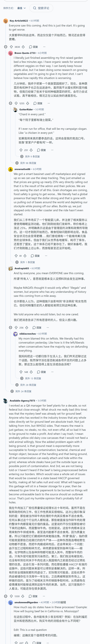Click Key-Article6622's user avatar
The height and width of the screenshot is (644, 90).
[6, 21]
